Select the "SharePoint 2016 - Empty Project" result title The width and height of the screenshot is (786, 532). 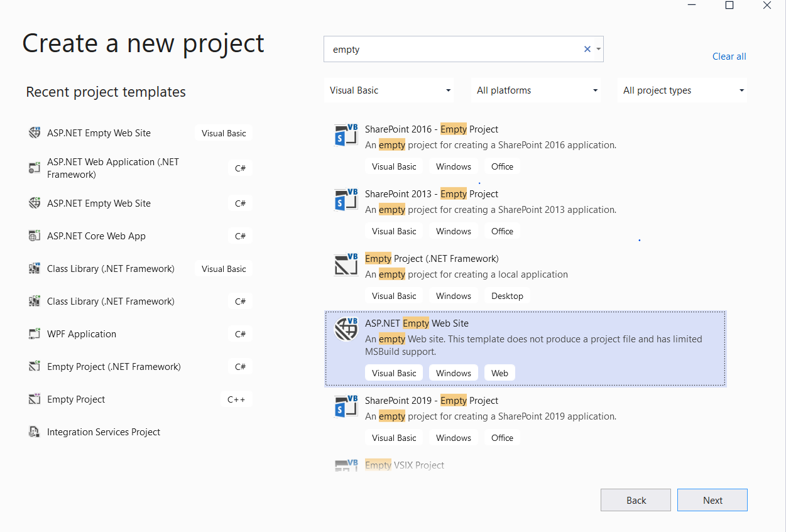(x=432, y=129)
